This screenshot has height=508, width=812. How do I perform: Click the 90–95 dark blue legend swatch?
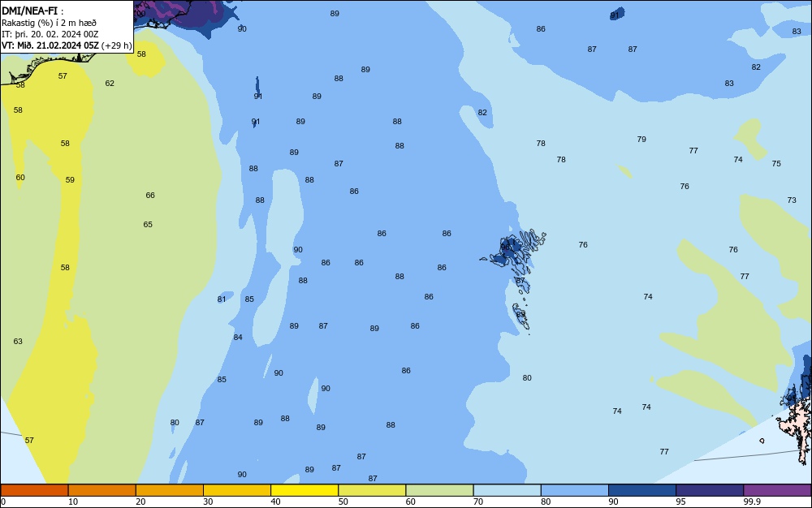(642, 490)
